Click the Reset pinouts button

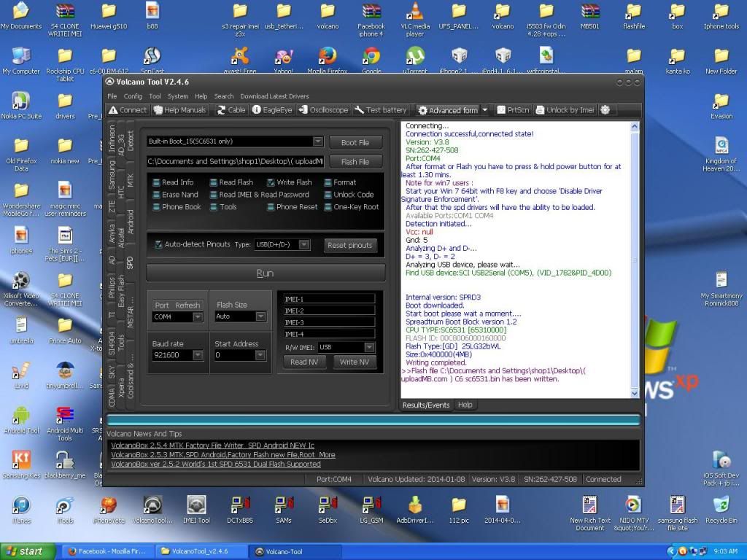click(x=350, y=245)
